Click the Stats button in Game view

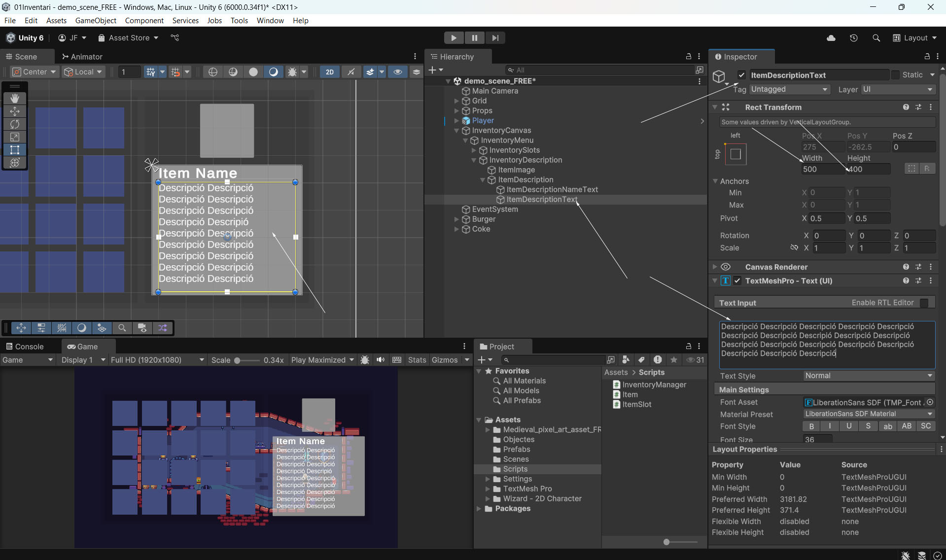pyautogui.click(x=417, y=360)
